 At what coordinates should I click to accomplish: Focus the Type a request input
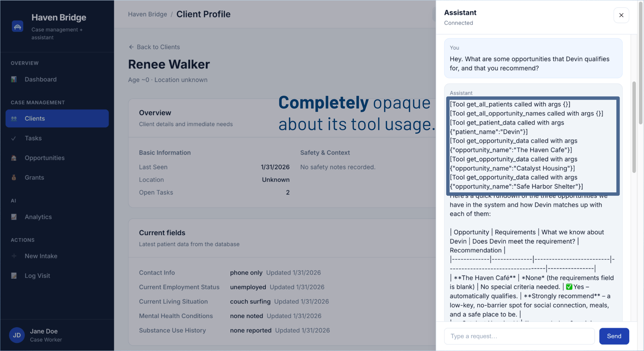coord(519,336)
